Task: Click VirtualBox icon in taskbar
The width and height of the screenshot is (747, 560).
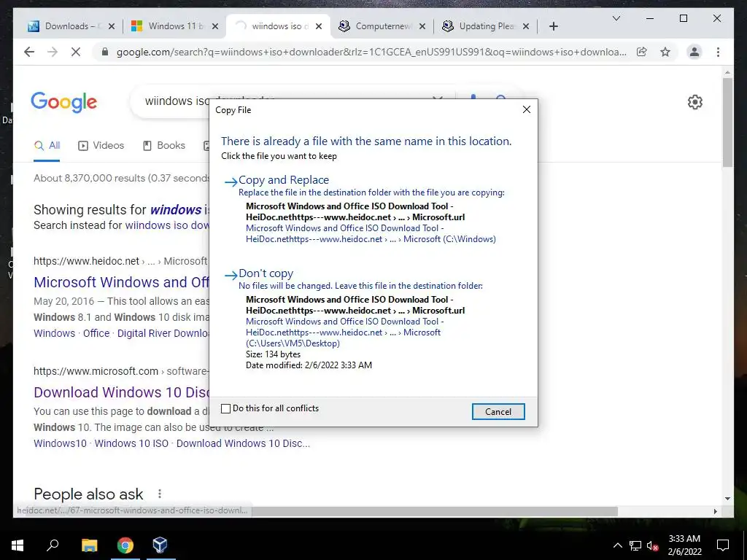Action: pos(160,545)
